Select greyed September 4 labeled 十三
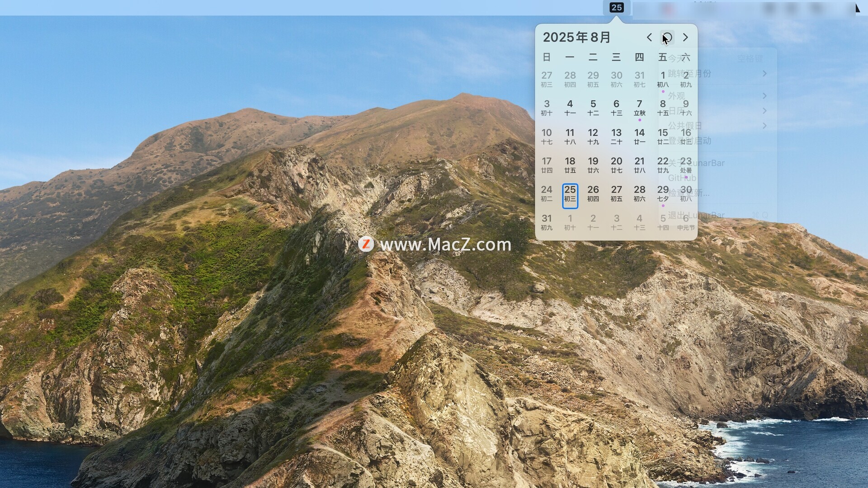 click(639, 223)
